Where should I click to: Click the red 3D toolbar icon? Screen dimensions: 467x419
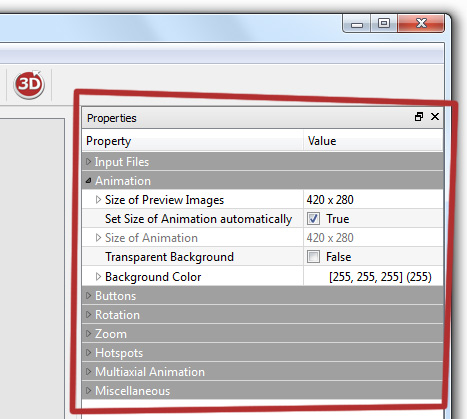29,85
